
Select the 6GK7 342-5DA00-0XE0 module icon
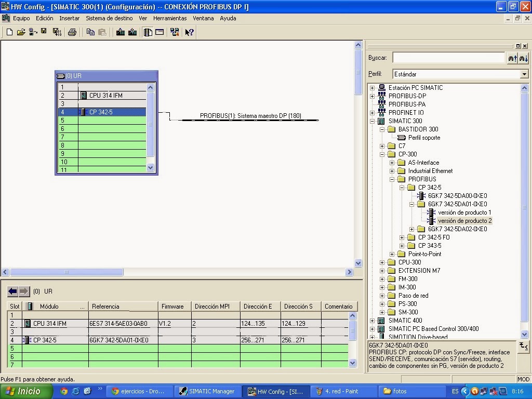pyautogui.click(x=421, y=196)
